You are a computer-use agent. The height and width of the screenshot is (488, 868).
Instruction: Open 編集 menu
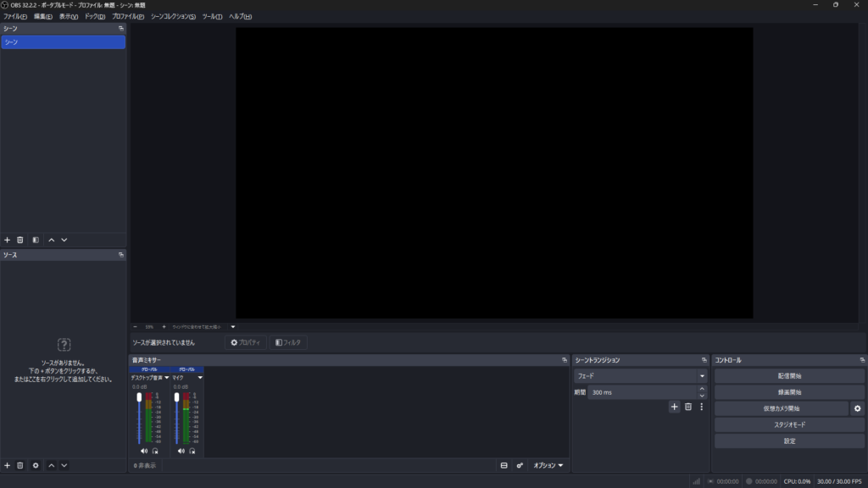(x=42, y=17)
